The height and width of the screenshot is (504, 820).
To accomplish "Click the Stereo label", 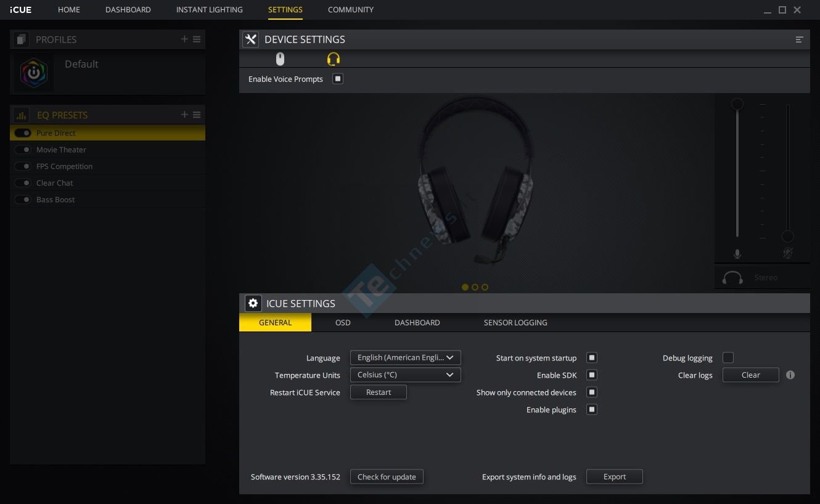I will pyautogui.click(x=766, y=278).
